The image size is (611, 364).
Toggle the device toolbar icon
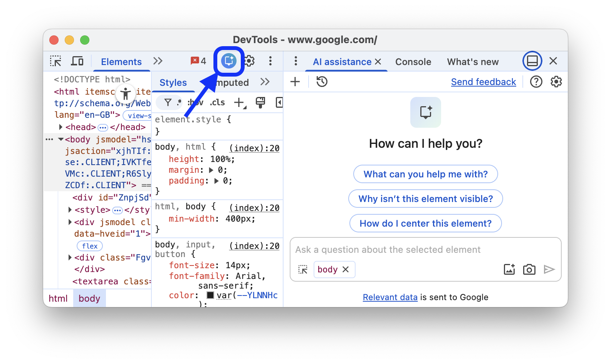pyautogui.click(x=77, y=61)
